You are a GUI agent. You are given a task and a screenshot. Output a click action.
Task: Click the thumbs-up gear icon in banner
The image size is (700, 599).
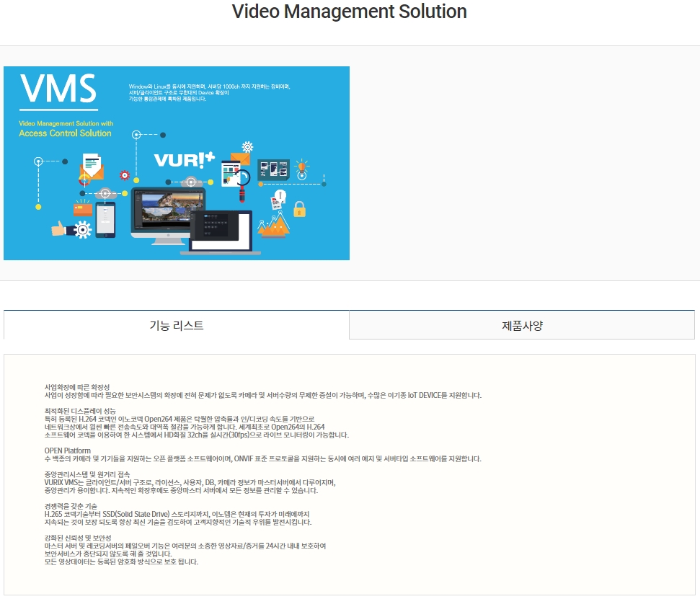point(72,229)
